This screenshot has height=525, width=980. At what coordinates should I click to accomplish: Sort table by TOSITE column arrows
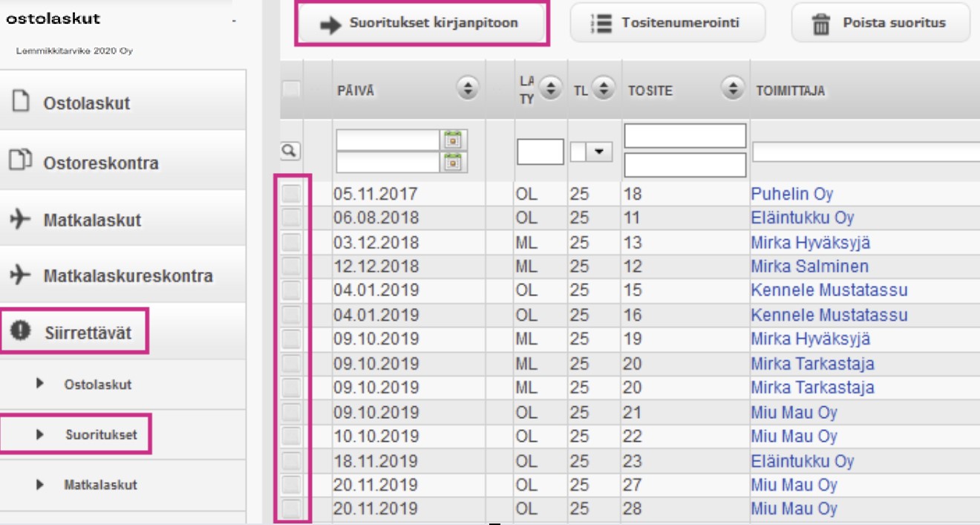(733, 90)
